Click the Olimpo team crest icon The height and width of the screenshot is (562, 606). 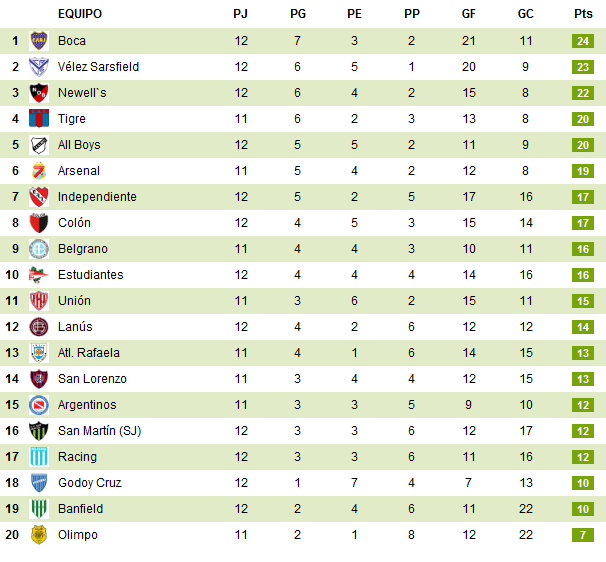tap(40, 535)
